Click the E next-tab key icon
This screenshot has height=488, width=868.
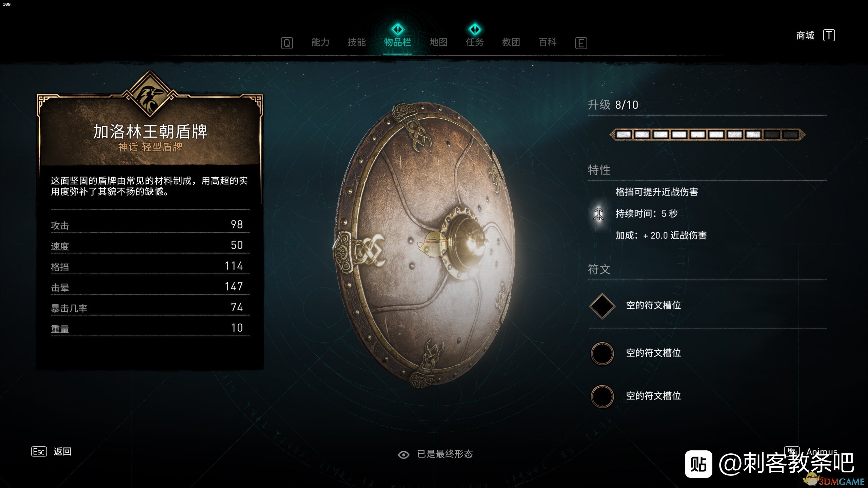click(x=581, y=43)
